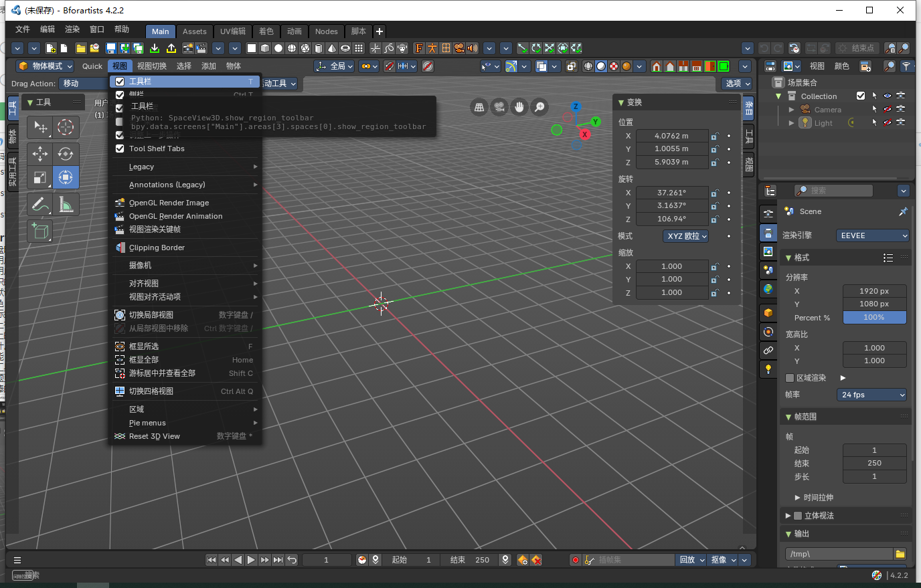Click the zoom view magnifier gizmo
This screenshot has height=588, width=921.
pyautogui.click(x=539, y=107)
